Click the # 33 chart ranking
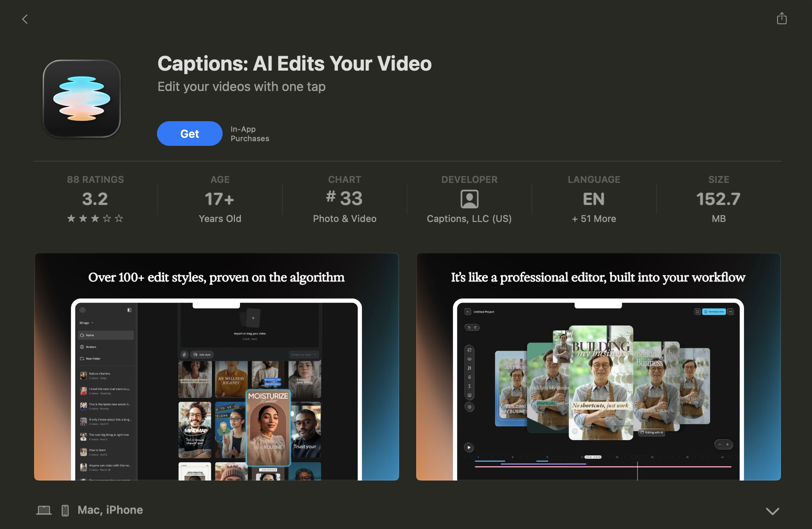The image size is (812, 529). click(x=344, y=198)
